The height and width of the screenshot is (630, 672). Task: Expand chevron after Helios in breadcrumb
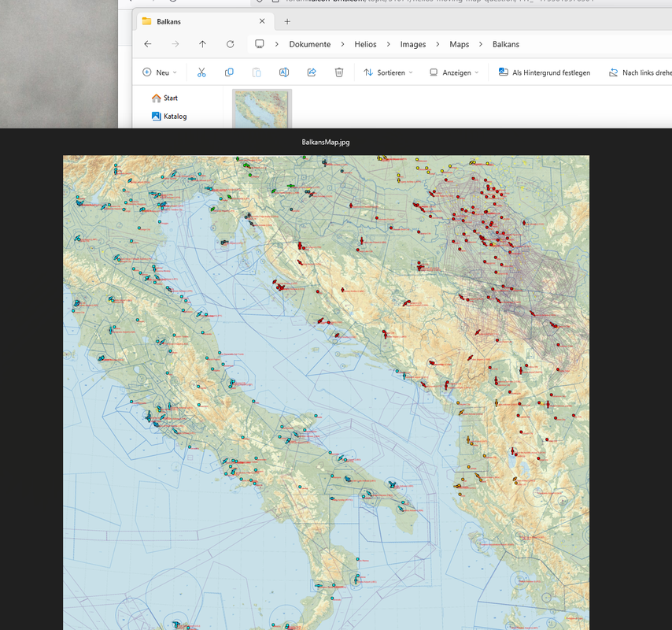[x=388, y=44]
